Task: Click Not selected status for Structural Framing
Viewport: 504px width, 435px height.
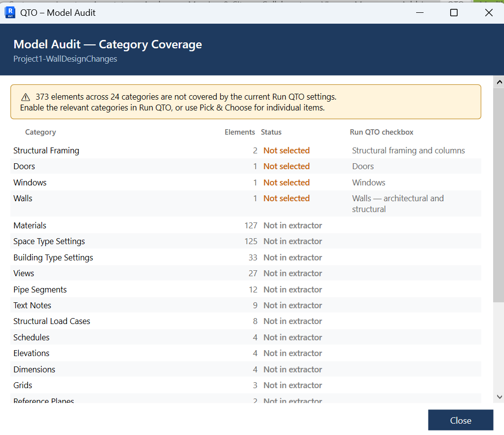Action: click(286, 150)
